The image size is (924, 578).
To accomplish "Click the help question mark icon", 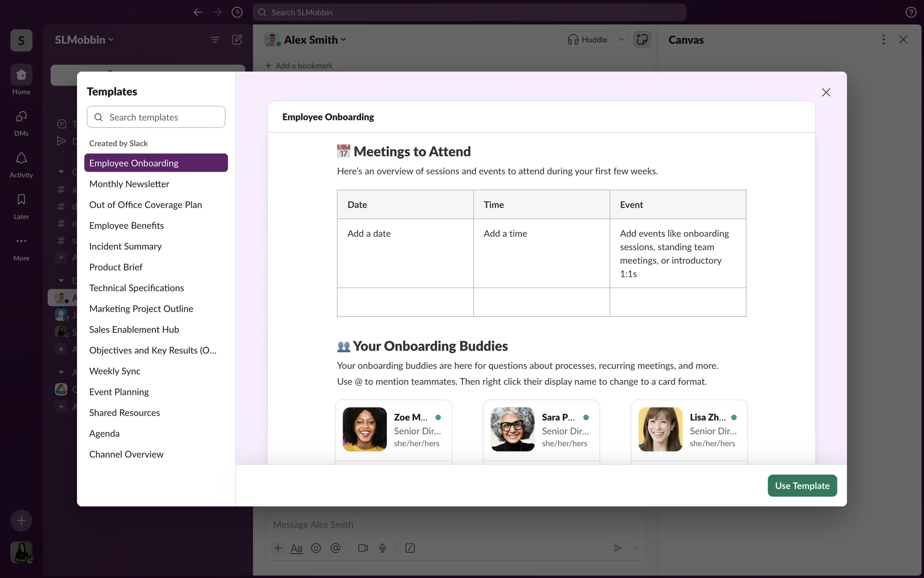I will (x=911, y=13).
